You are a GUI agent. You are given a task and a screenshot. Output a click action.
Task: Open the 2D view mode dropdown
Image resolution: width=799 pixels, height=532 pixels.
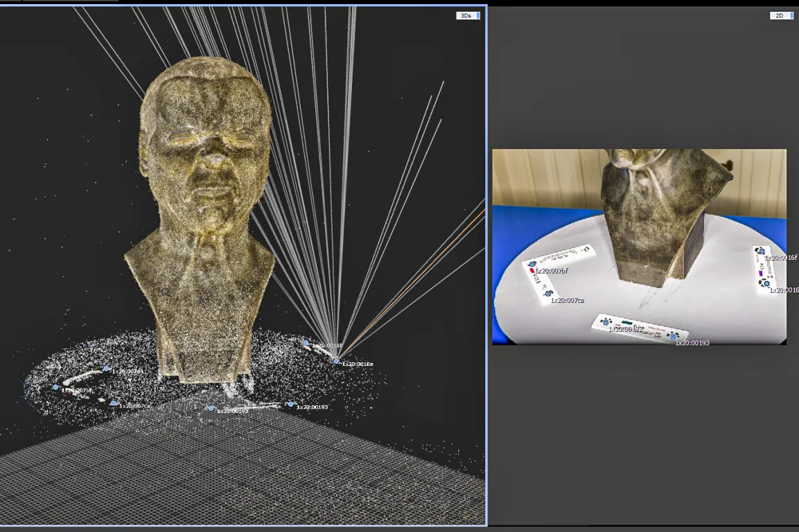pyautogui.click(x=782, y=16)
